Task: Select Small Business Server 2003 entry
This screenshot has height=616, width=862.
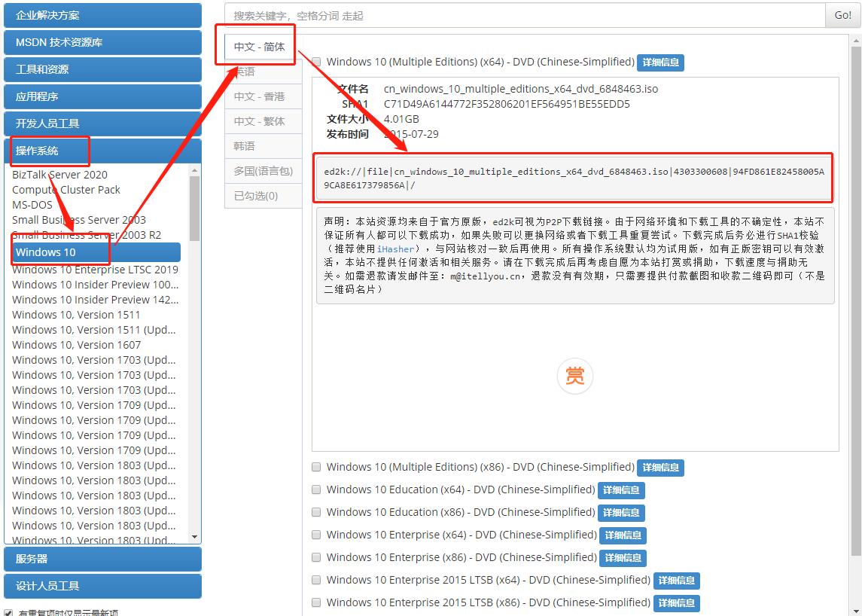Action: pos(78,219)
